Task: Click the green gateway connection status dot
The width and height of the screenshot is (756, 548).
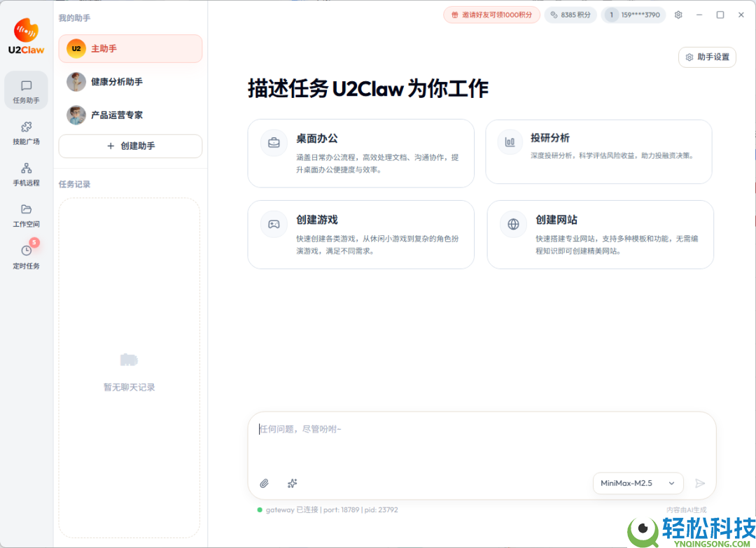Action: 260,510
